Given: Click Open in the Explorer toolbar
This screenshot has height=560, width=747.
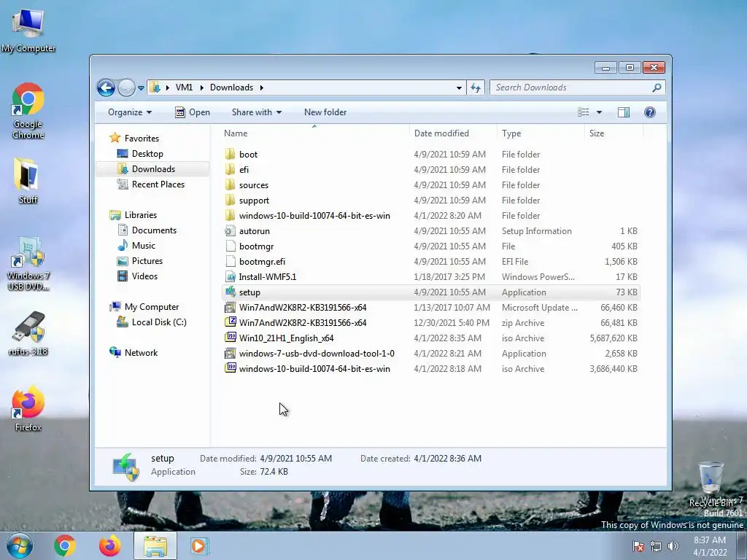Looking at the screenshot, I should 193,112.
